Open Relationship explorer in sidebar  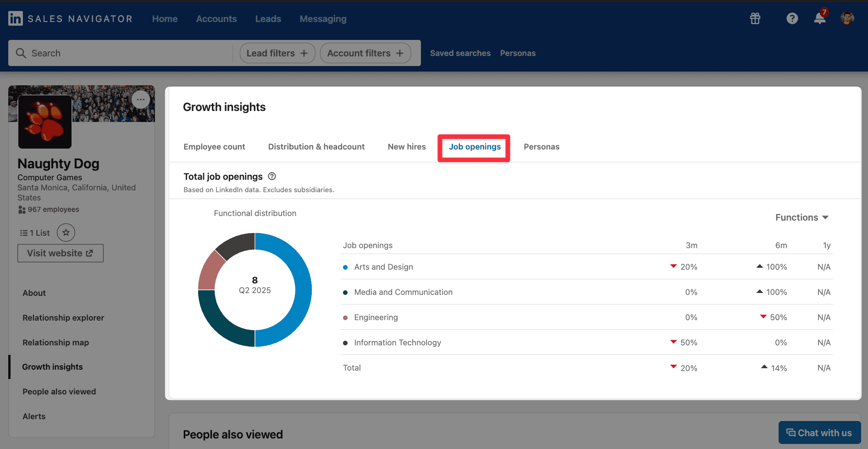63,318
